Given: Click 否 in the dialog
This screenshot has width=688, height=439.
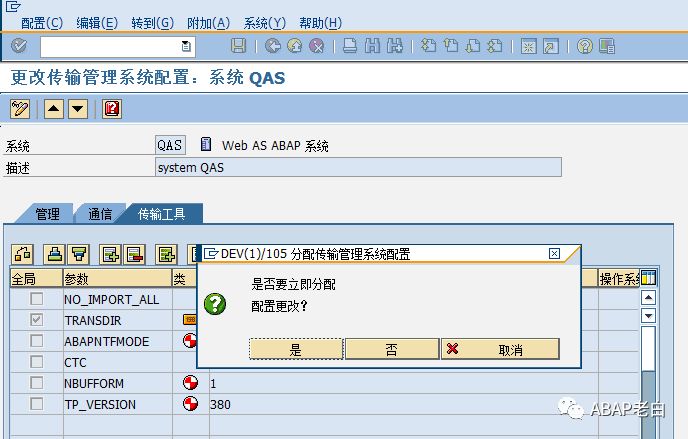Looking at the screenshot, I should [392, 349].
